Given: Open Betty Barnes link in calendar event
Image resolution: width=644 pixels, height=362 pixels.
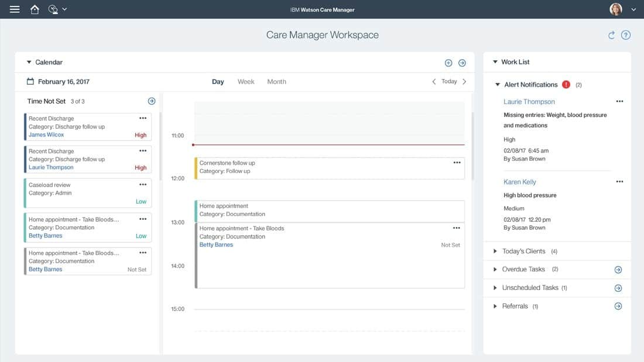Looking at the screenshot, I should pos(216,244).
